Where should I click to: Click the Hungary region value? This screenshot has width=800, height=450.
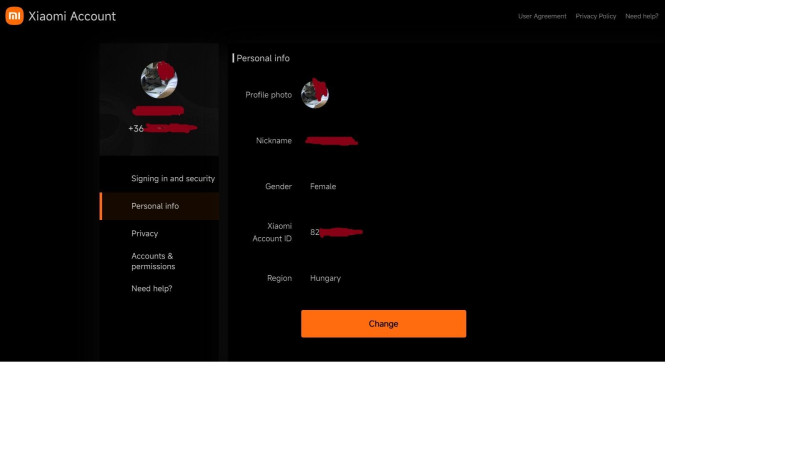pyautogui.click(x=325, y=279)
